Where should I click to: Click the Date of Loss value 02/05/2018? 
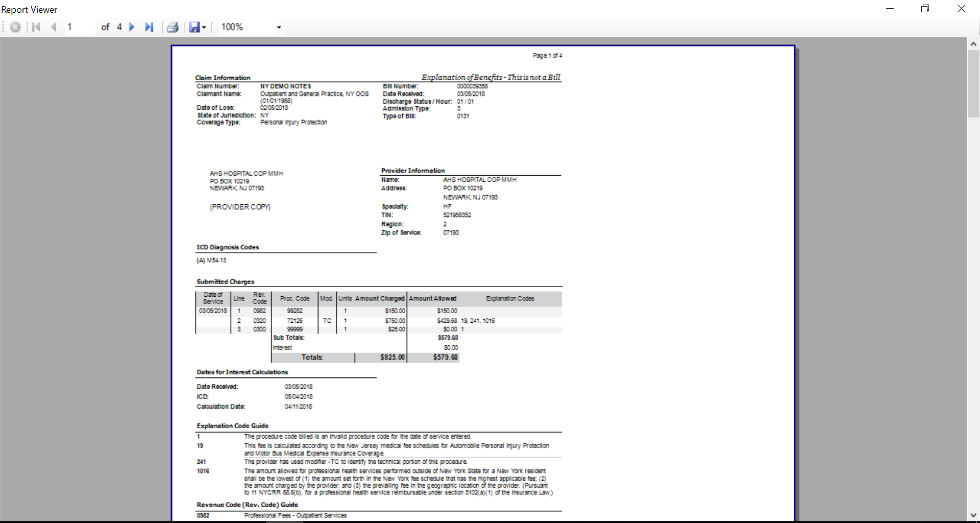coord(274,108)
